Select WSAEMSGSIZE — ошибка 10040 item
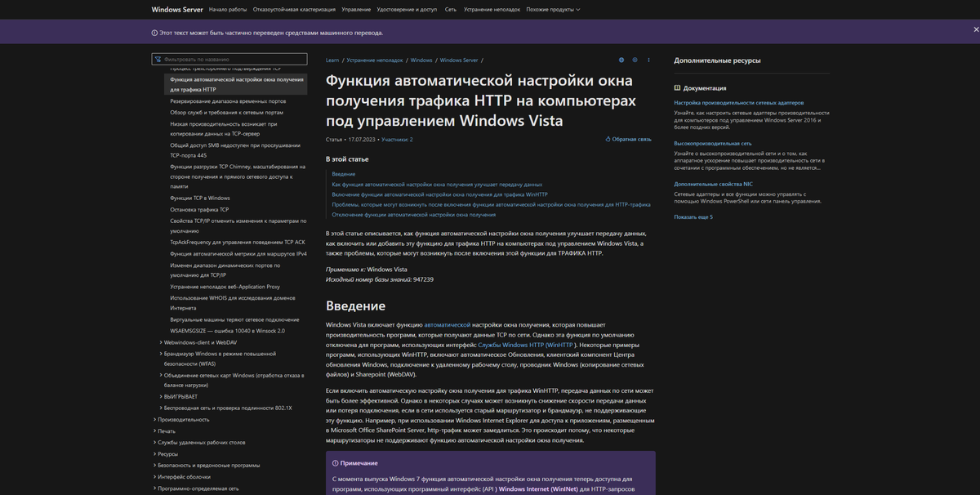Viewport: 980px width, 495px height. tap(227, 331)
